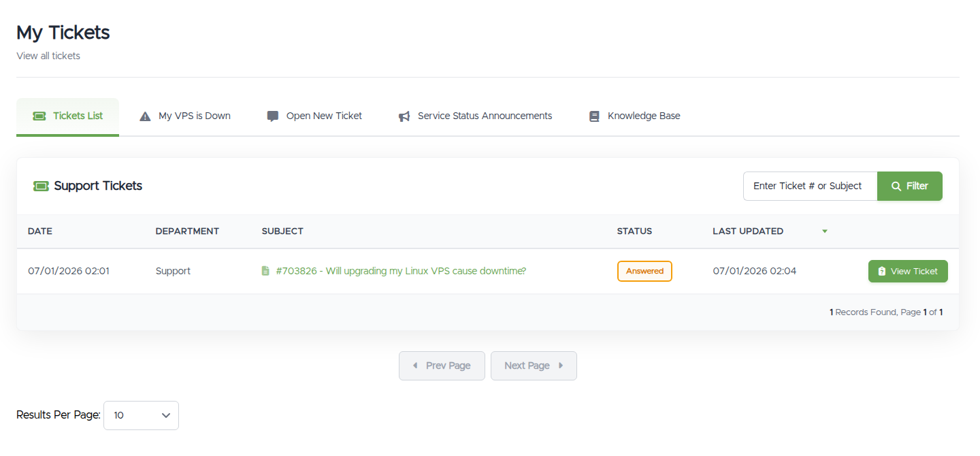Expand the Results Per Page dropdown
The height and width of the screenshot is (456, 980).
pos(141,415)
